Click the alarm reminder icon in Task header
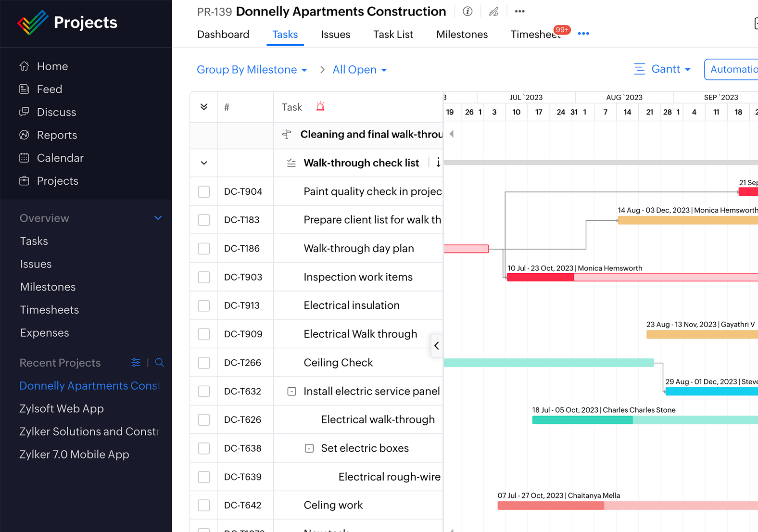 click(x=320, y=107)
